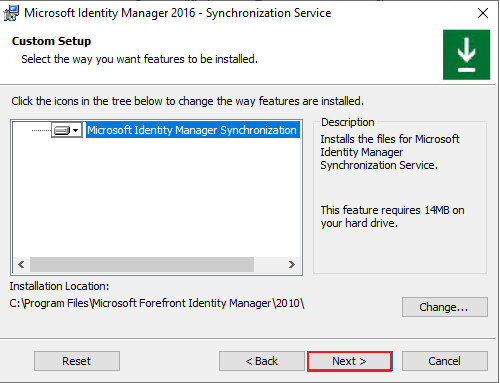Click the feature tree right scroll arrow
This screenshot has width=500, height=383.
(292, 265)
